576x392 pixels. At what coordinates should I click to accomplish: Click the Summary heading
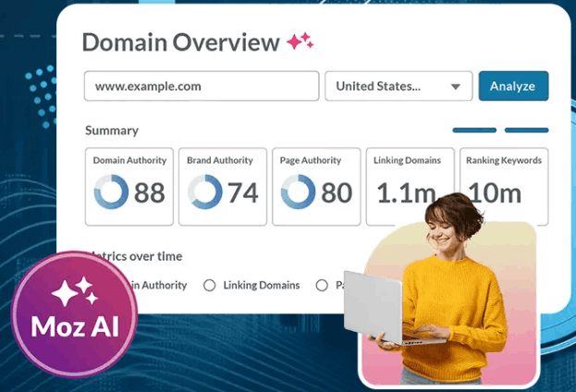[x=112, y=130]
